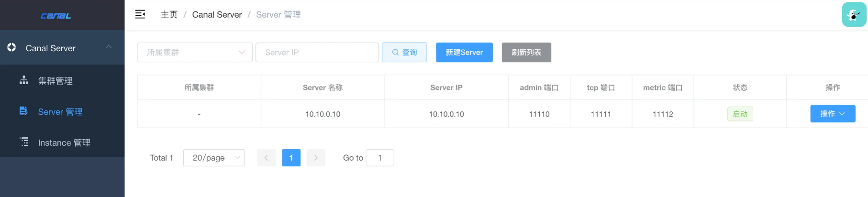Click the metric 端口 column header

pyautogui.click(x=663, y=88)
